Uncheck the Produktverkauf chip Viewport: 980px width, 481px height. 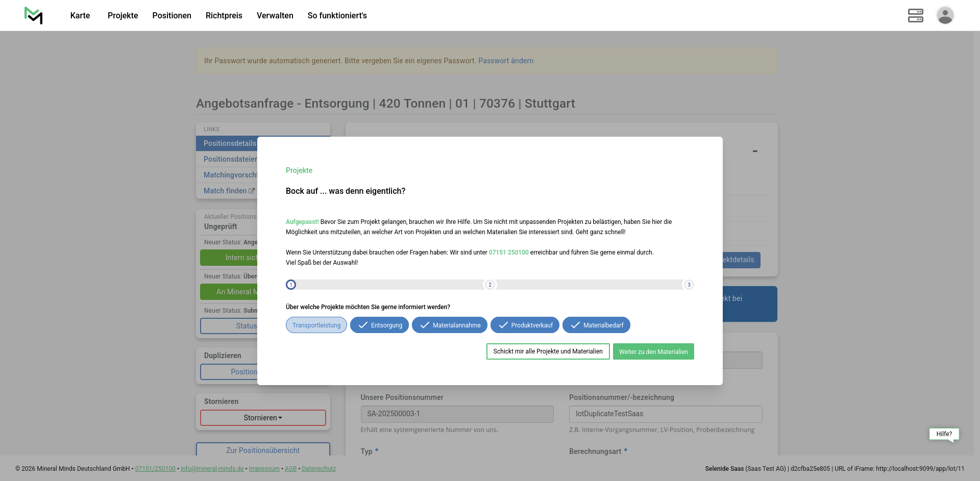(x=525, y=325)
